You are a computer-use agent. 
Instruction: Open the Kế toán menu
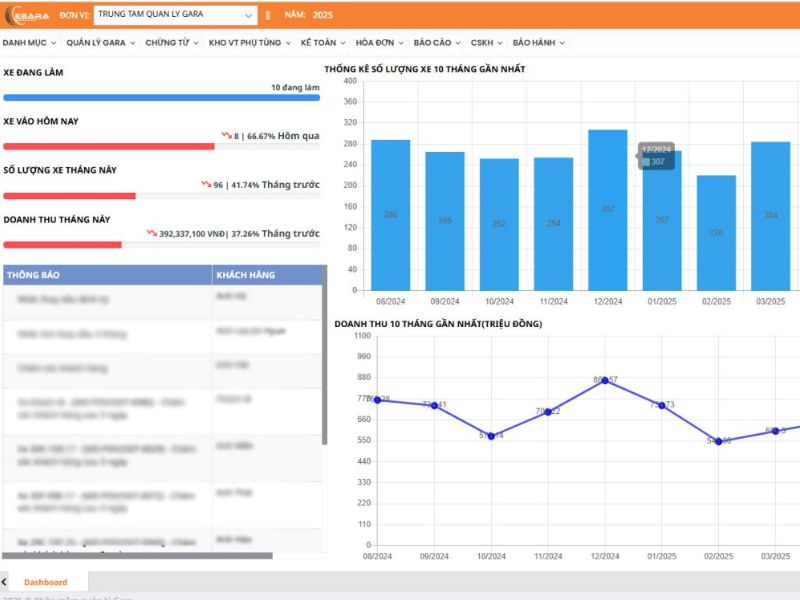[x=323, y=43]
